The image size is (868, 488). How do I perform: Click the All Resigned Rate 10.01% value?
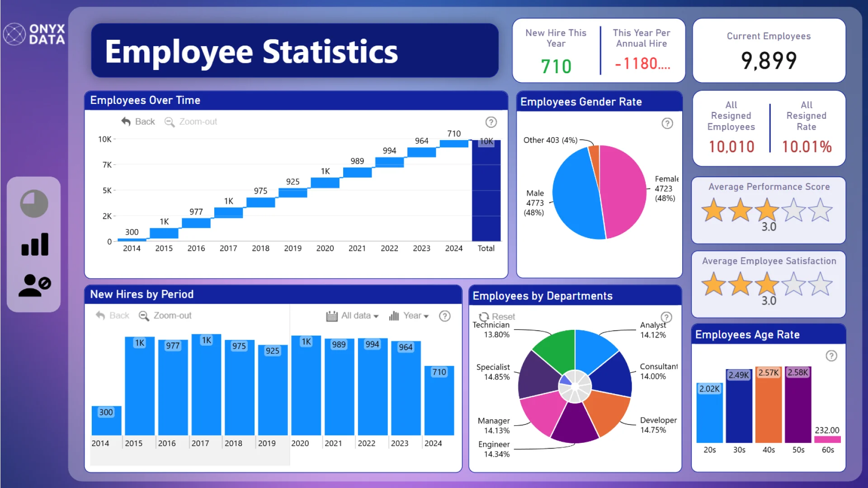(807, 146)
